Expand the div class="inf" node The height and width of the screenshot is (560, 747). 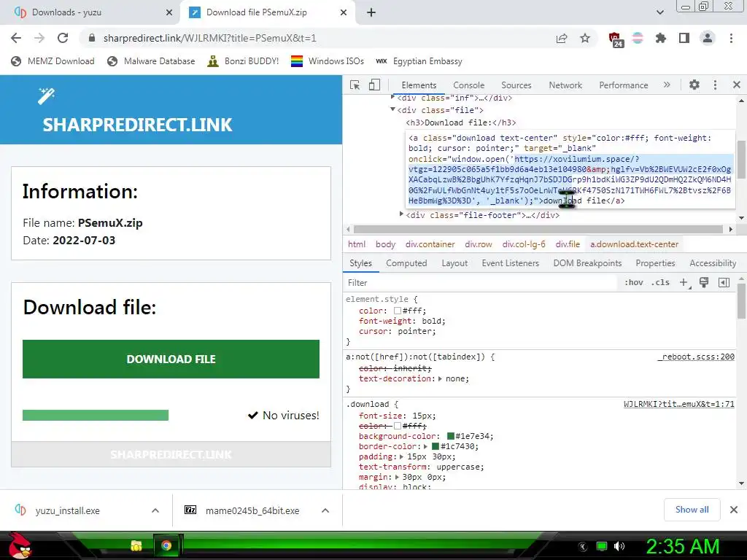coord(393,97)
